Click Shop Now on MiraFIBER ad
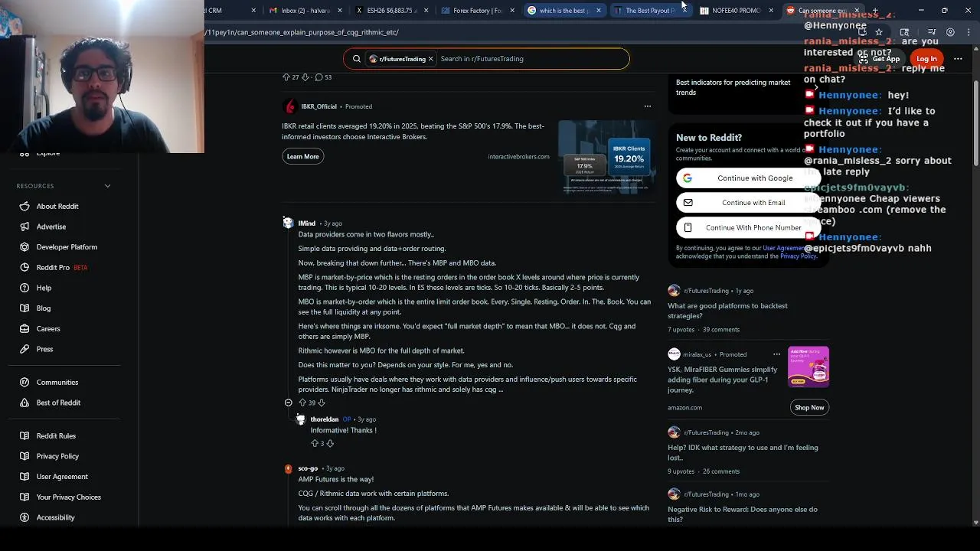The image size is (980, 551). 809,407
